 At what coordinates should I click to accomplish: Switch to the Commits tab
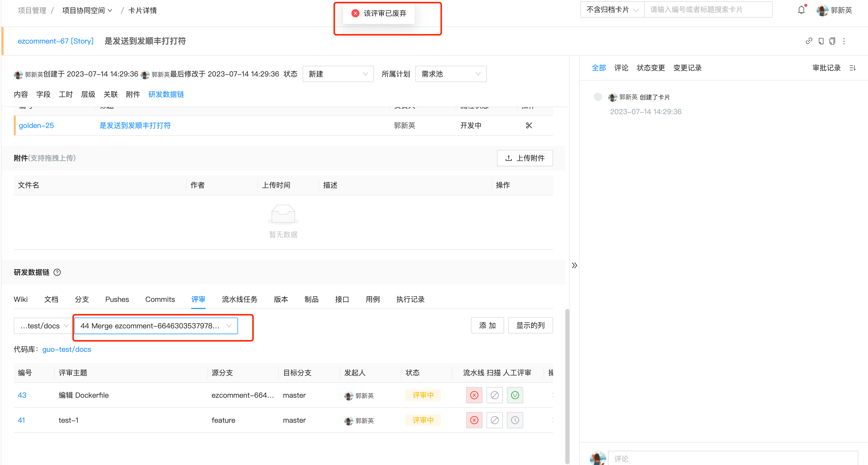[160, 299]
